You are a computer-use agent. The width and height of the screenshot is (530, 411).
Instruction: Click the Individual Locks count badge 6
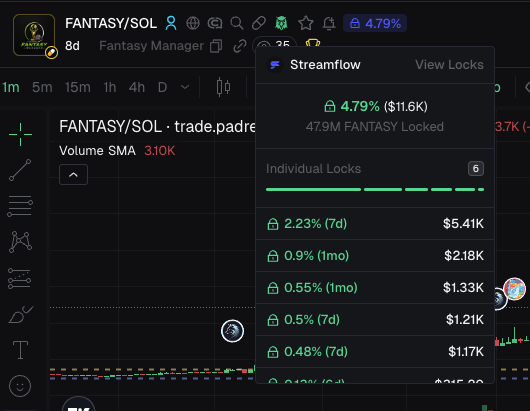tap(476, 168)
